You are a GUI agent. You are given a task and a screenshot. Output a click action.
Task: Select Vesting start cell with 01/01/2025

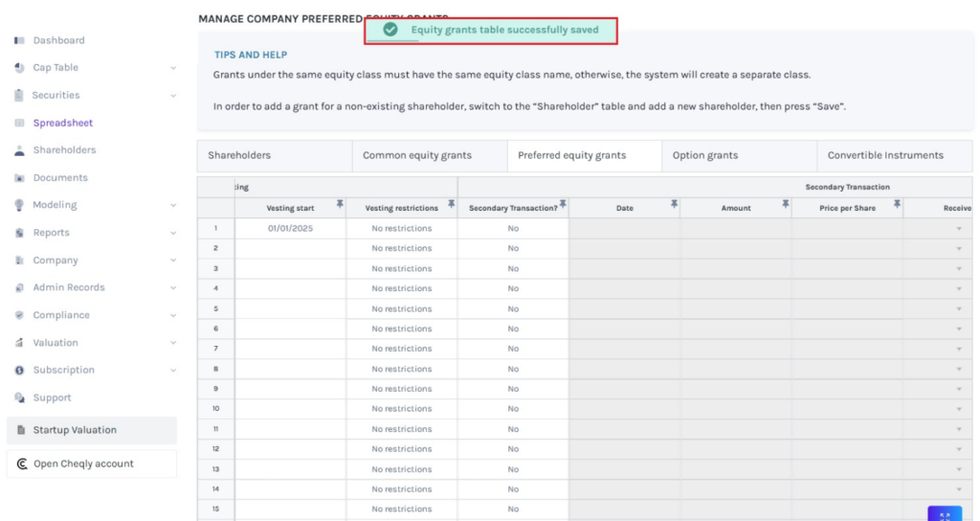[x=290, y=229]
